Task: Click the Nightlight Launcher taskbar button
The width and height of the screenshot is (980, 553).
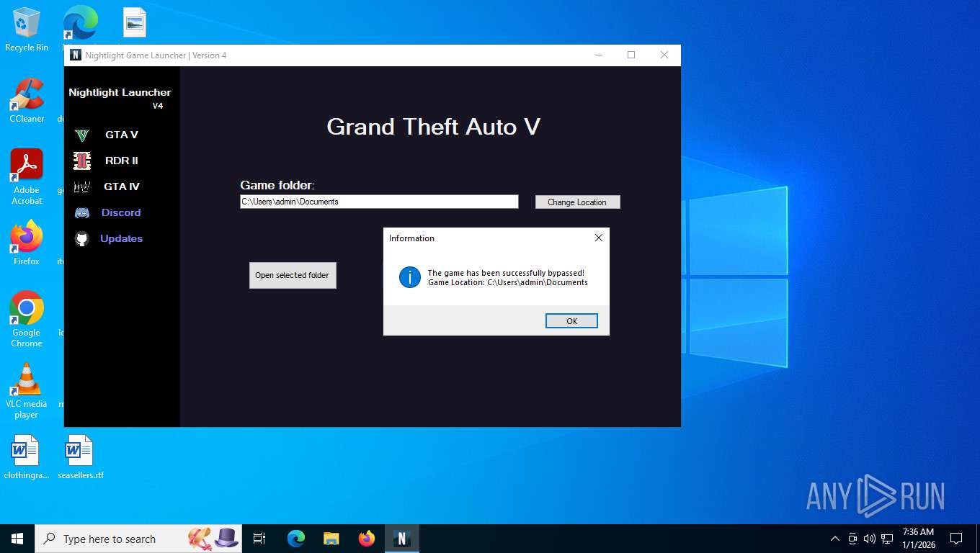Action: (x=402, y=539)
